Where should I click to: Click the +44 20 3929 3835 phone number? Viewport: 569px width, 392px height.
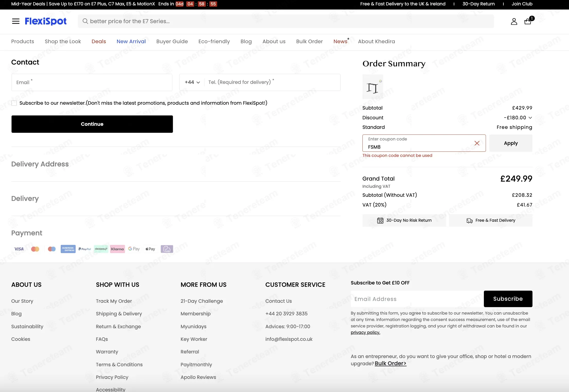pyautogui.click(x=286, y=314)
